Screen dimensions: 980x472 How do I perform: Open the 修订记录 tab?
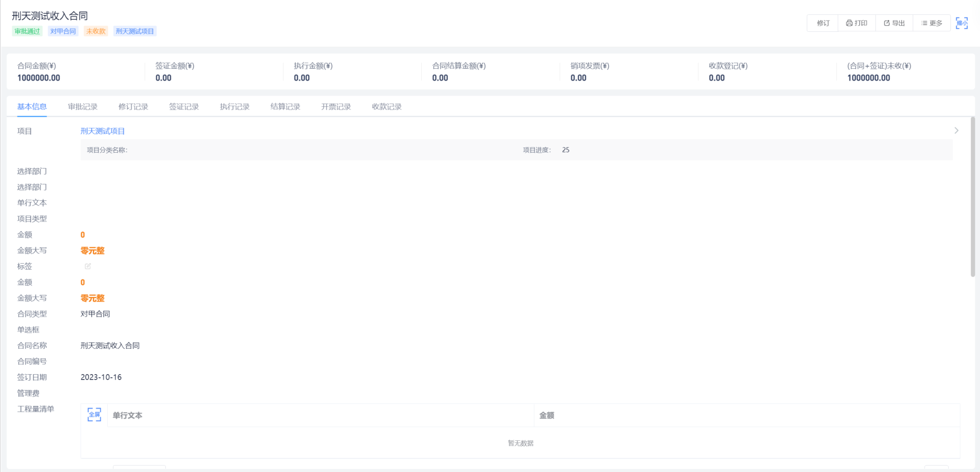(133, 107)
